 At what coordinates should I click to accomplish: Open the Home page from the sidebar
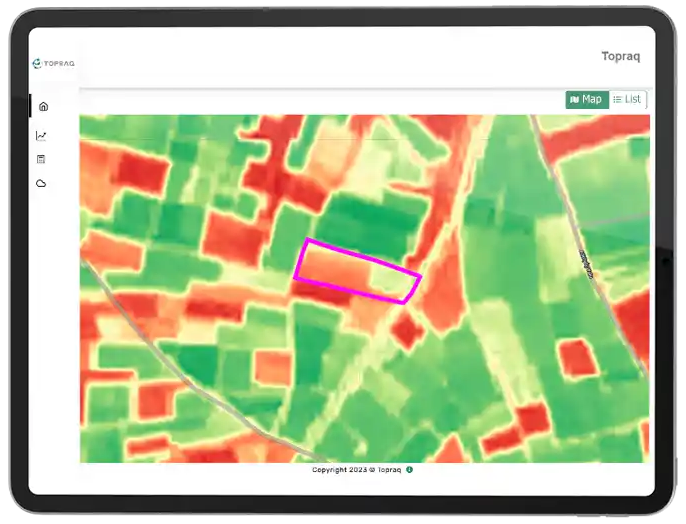click(x=43, y=107)
